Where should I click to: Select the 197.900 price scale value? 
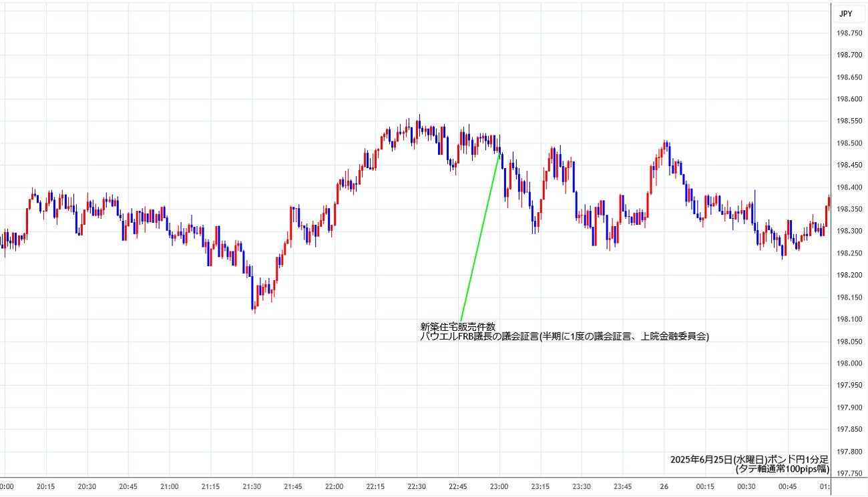[x=849, y=408]
